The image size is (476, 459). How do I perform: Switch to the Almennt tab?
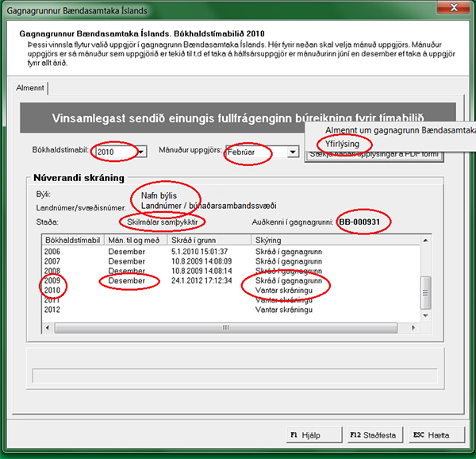tap(30, 88)
